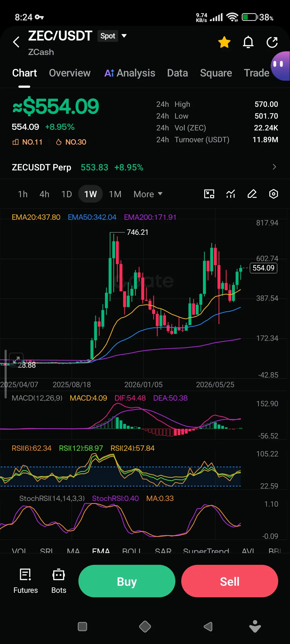The image size is (290, 644).
Task: Expand chart to fullscreen icon
Action: tap(16, 360)
